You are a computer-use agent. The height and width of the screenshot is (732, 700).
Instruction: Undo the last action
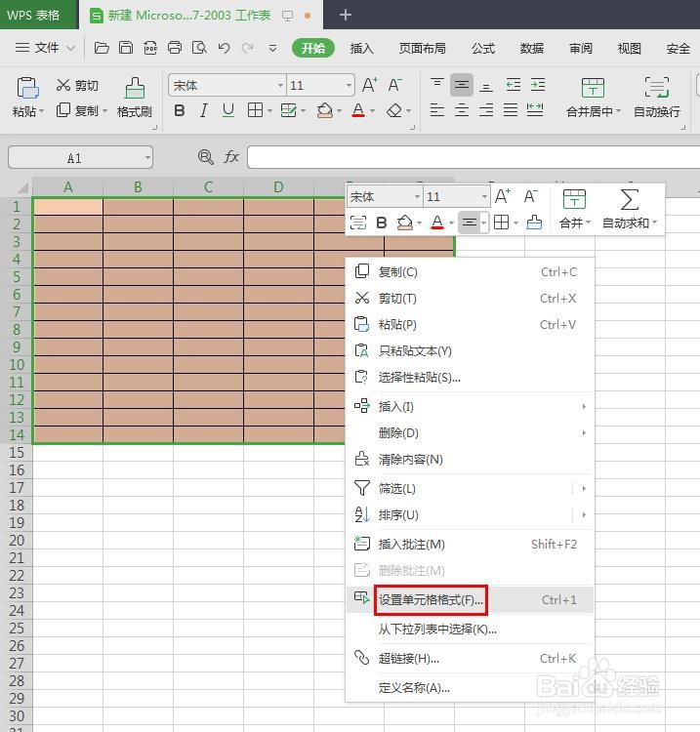(x=224, y=48)
